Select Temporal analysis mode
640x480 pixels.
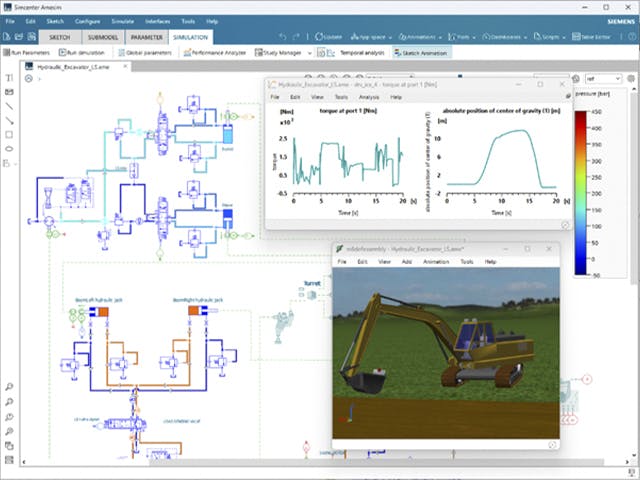click(362, 53)
